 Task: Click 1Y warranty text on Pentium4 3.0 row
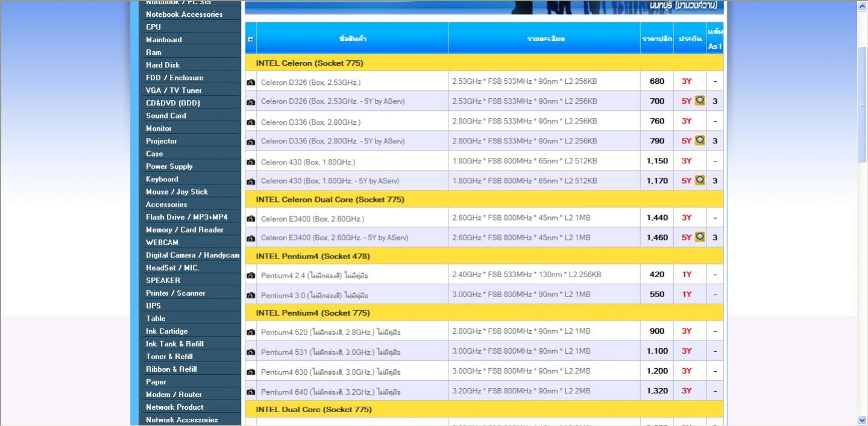(x=687, y=294)
